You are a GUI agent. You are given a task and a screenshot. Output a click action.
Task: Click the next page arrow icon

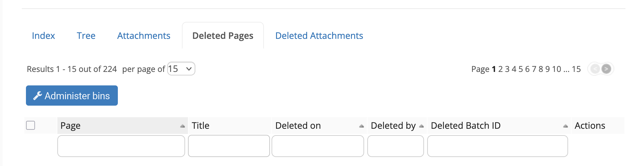(606, 69)
